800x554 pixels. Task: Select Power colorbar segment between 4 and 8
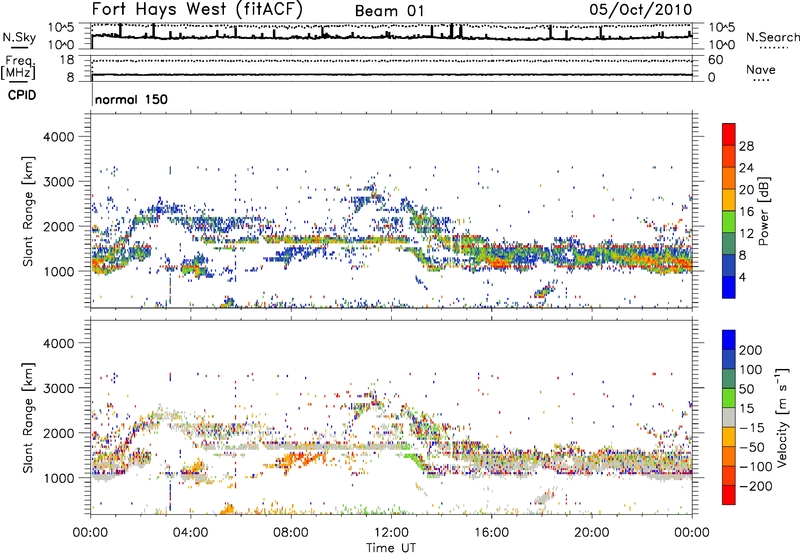click(x=729, y=265)
